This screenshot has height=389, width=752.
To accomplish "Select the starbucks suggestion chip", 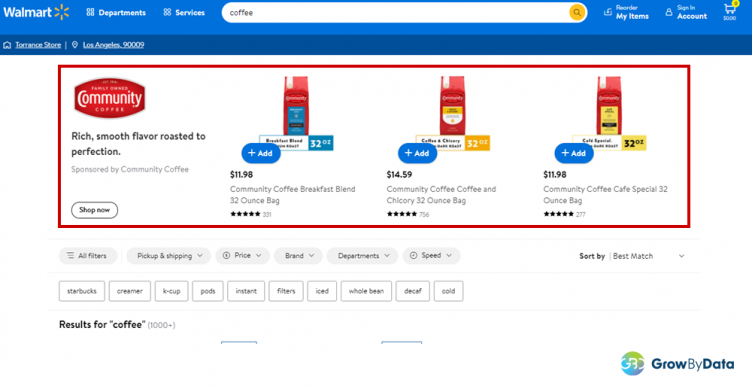I will [82, 291].
